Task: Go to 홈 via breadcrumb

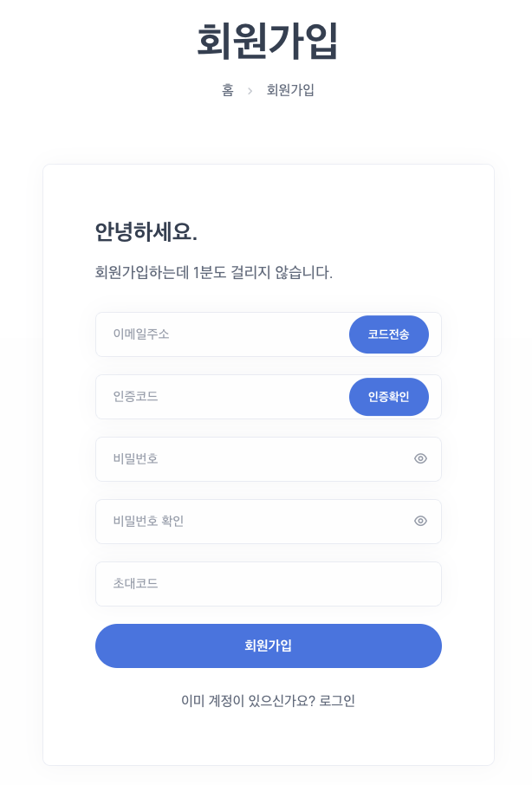Action: [x=228, y=90]
